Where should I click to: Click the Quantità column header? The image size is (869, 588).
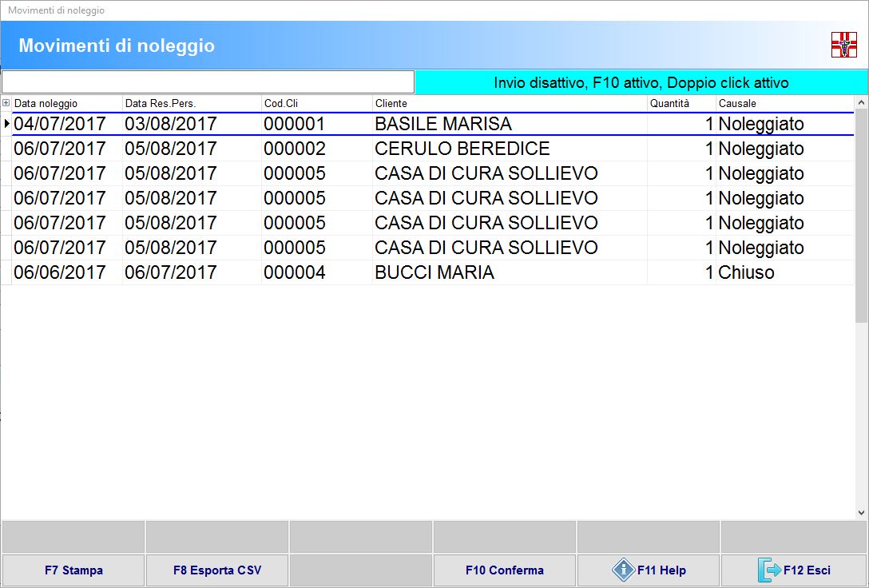click(x=681, y=103)
